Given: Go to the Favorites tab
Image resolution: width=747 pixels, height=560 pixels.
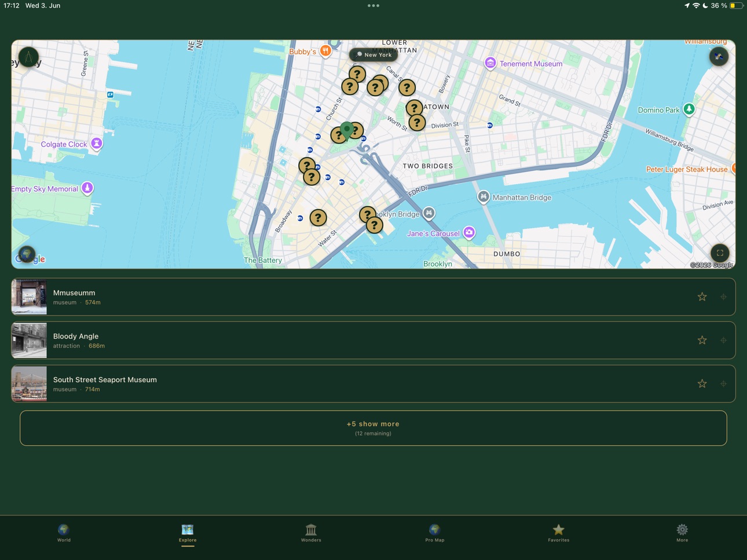Looking at the screenshot, I should [x=558, y=533].
